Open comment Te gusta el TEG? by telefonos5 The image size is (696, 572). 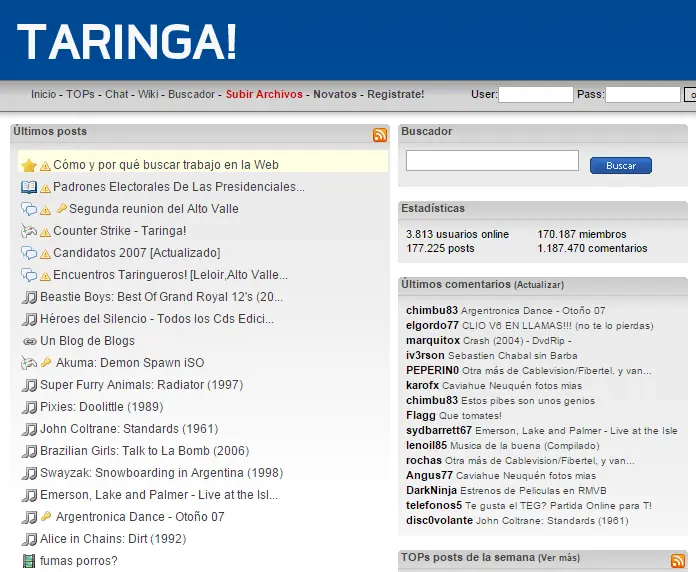point(558,506)
